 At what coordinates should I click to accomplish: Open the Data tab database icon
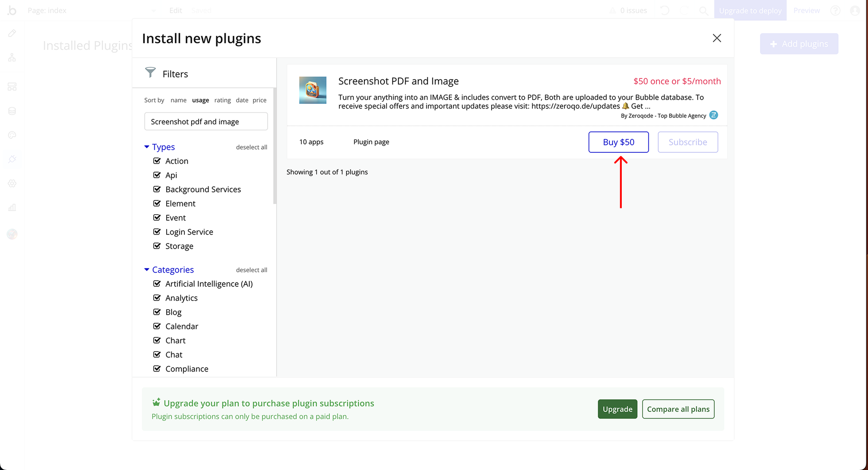tap(12, 111)
